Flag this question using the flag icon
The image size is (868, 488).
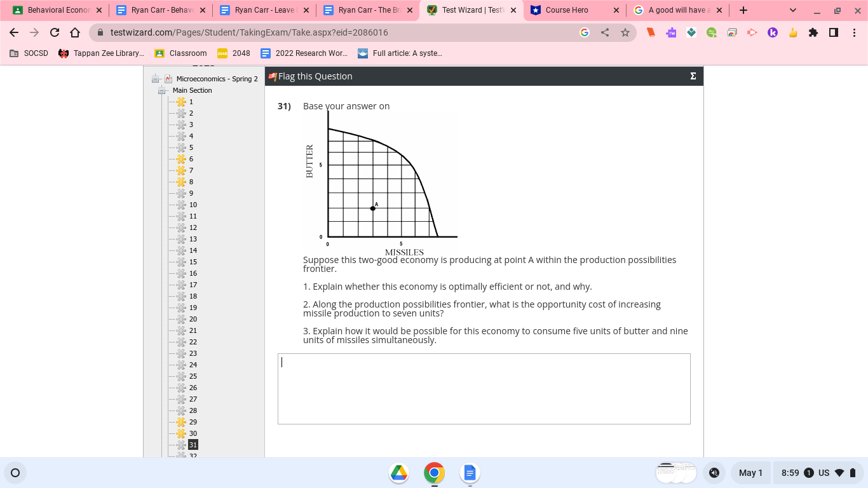(273, 76)
